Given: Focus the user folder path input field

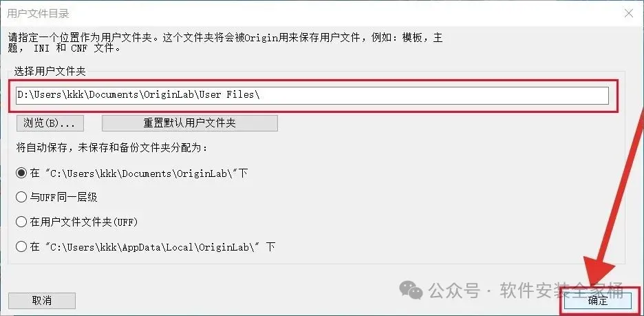Looking at the screenshot, I should 312,95.
